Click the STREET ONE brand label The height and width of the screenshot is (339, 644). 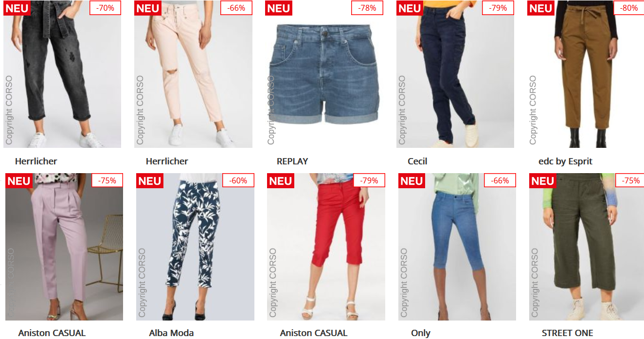pyautogui.click(x=568, y=333)
